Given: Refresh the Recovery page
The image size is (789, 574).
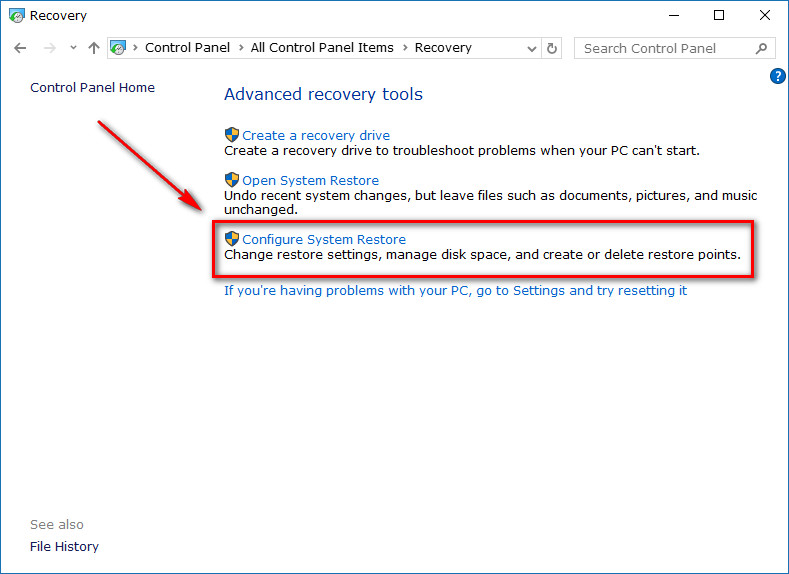Looking at the screenshot, I should [552, 49].
